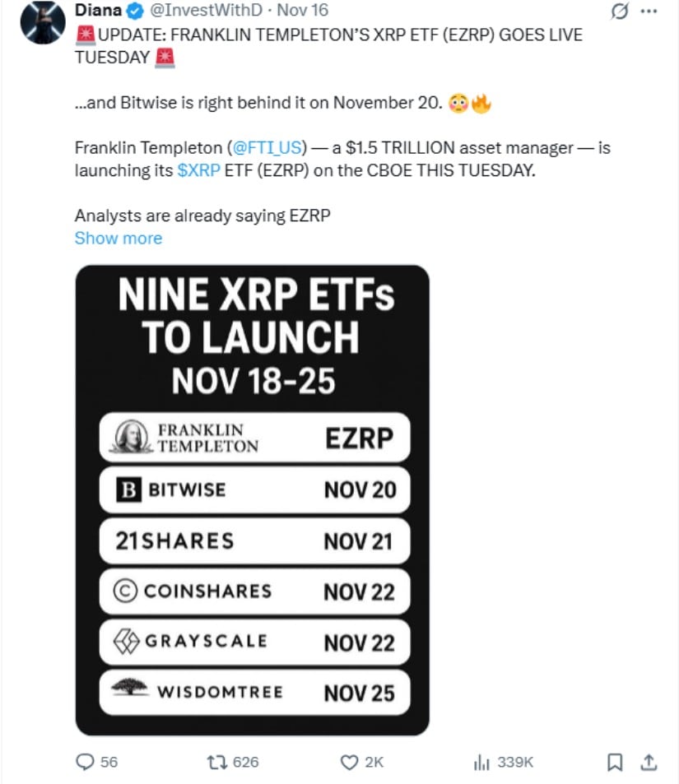Open Diana's profile avatar
This screenshot has width=679, height=784.
pos(42,22)
